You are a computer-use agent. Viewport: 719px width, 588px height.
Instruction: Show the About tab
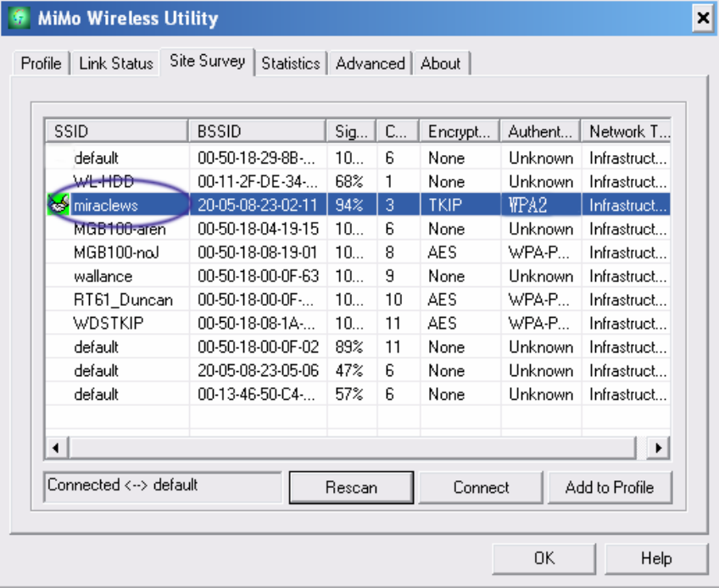440,64
